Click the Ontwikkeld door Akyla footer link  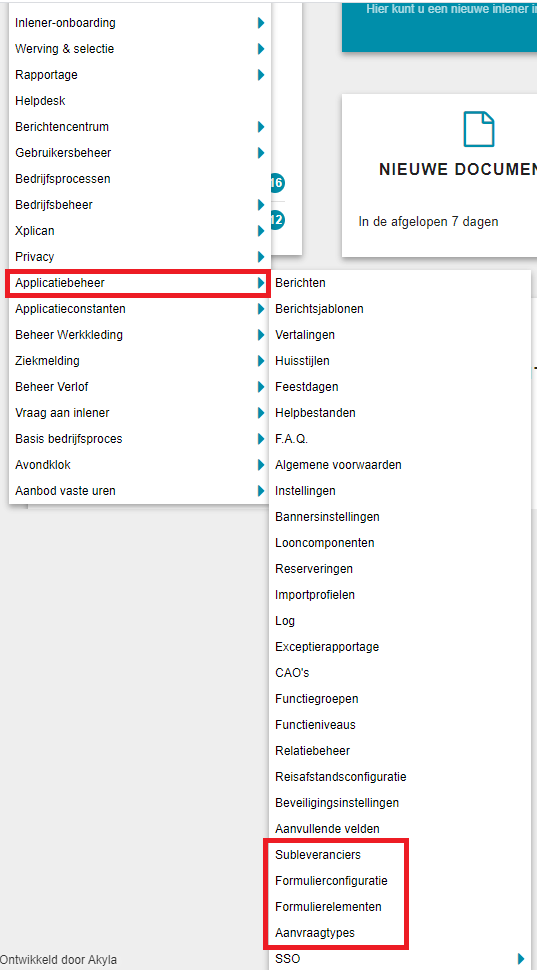pos(58,960)
